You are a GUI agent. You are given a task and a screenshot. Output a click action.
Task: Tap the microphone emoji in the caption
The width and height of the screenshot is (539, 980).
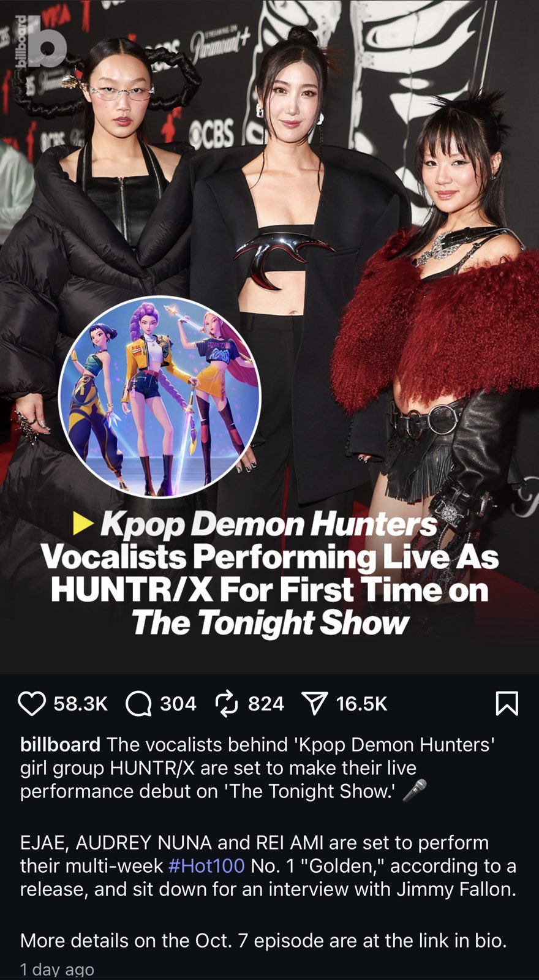pyautogui.click(x=415, y=791)
